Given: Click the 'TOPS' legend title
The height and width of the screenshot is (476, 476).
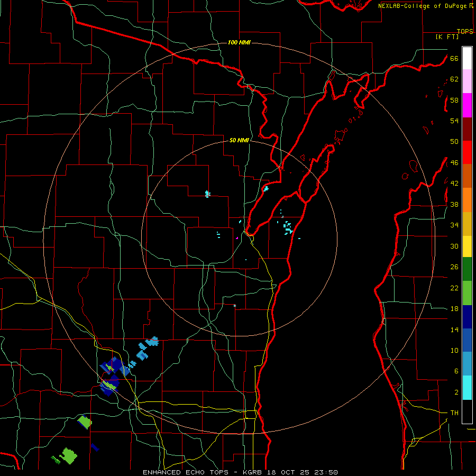Looking at the screenshot, I should [x=465, y=31].
